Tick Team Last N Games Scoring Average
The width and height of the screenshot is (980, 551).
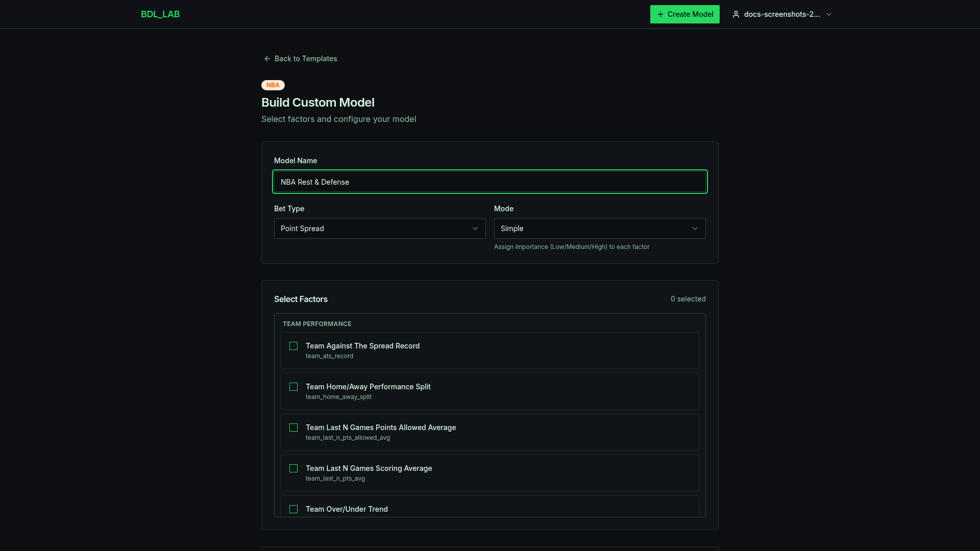pyautogui.click(x=293, y=468)
